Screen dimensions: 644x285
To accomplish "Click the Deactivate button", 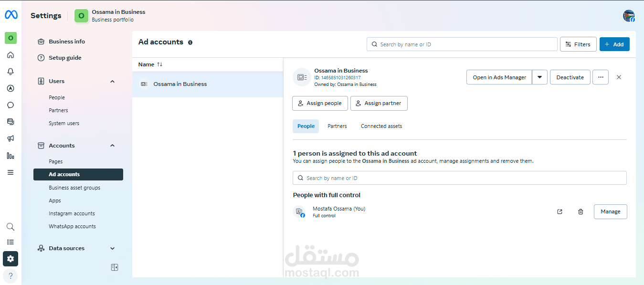I will pos(570,77).
